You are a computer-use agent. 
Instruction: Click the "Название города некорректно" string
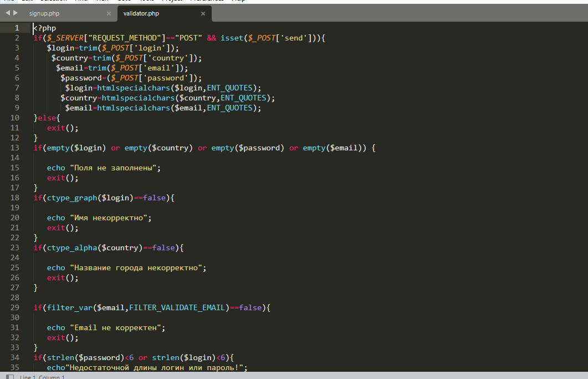pyautogui.click(x=137, y=267)
